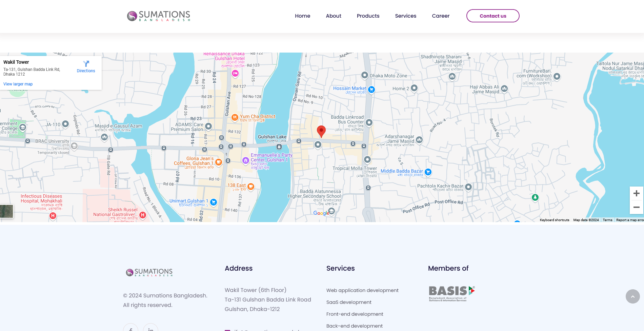Screen dimensions: 644x331
Task: Click the LinkedIn icon in the footer
Action: click(150, 329)
